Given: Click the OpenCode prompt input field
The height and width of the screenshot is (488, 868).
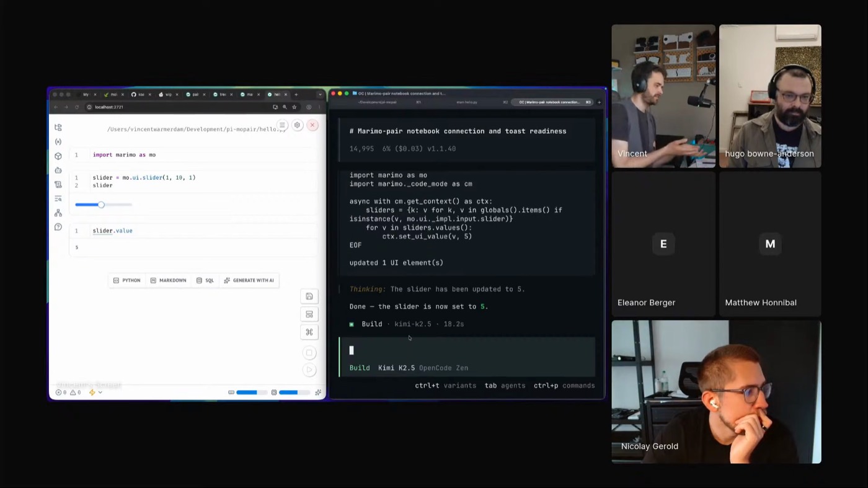Looking at the screenshot, I should point(468,350).
